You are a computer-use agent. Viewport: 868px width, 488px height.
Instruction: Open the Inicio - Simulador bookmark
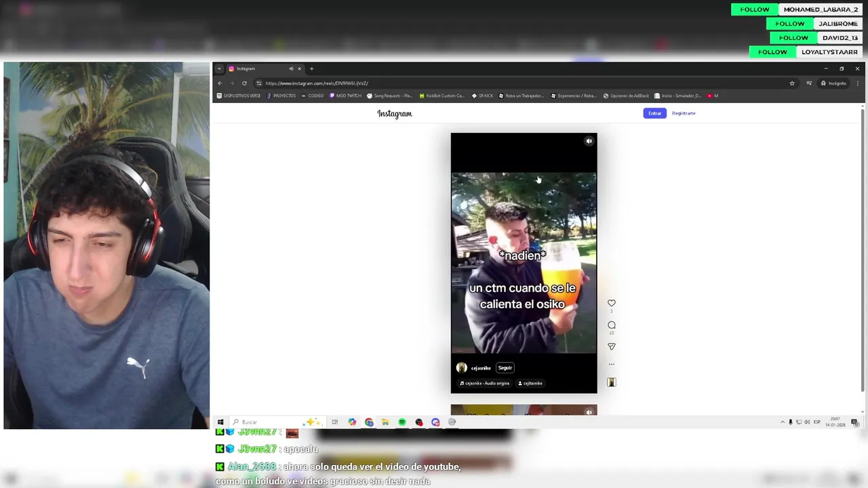click(677, 96)
